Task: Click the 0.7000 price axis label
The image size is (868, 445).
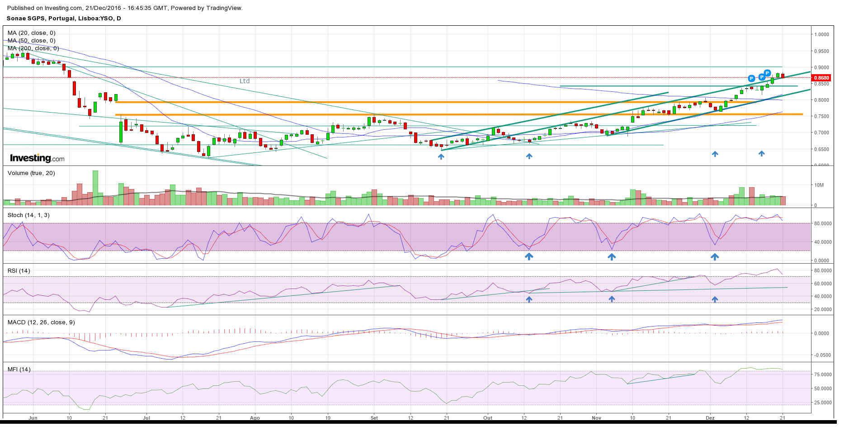Action: click(x=822, y=133)
